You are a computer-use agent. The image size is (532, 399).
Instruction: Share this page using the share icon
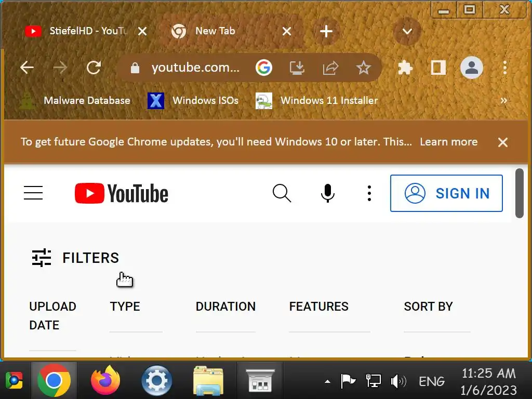[x=330, y=68]
